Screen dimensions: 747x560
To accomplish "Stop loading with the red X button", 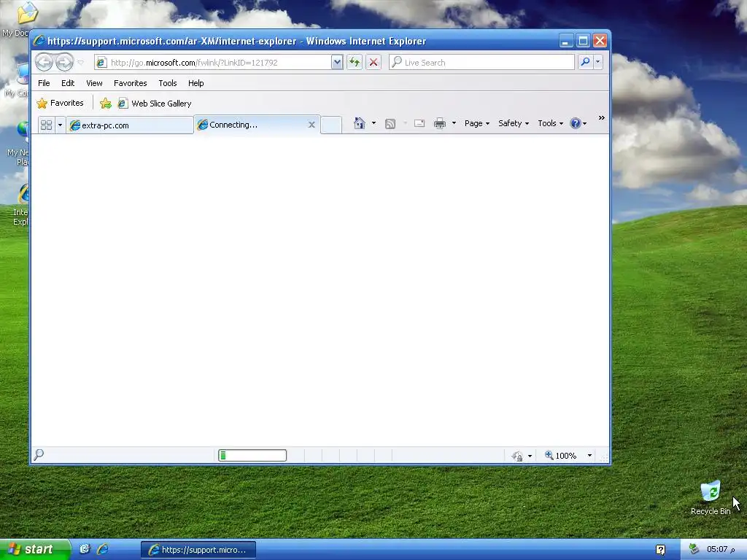I will tap(373, 63).
